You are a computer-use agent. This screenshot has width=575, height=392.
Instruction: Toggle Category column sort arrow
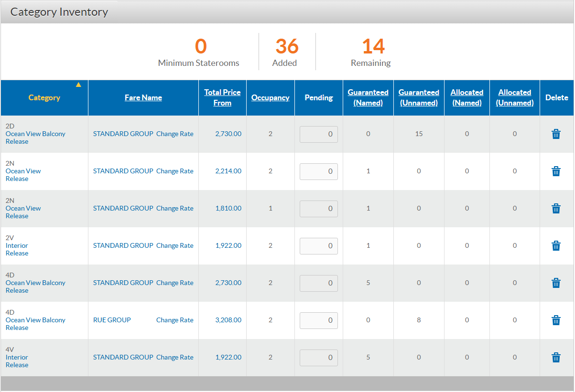click(78, 85)
